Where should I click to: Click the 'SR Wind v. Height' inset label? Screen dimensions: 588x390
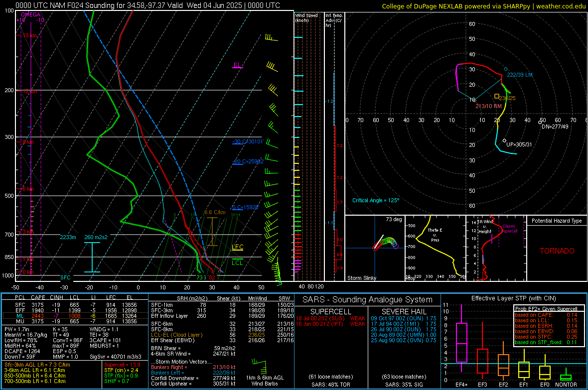(485, 227)
